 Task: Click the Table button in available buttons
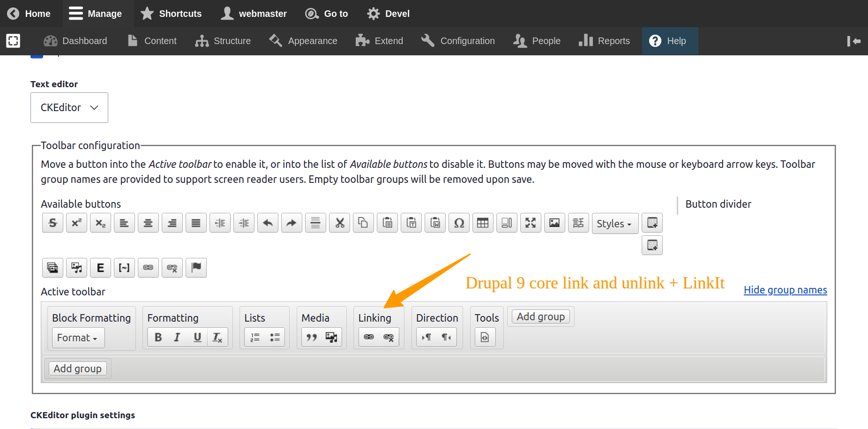(483, 223)
